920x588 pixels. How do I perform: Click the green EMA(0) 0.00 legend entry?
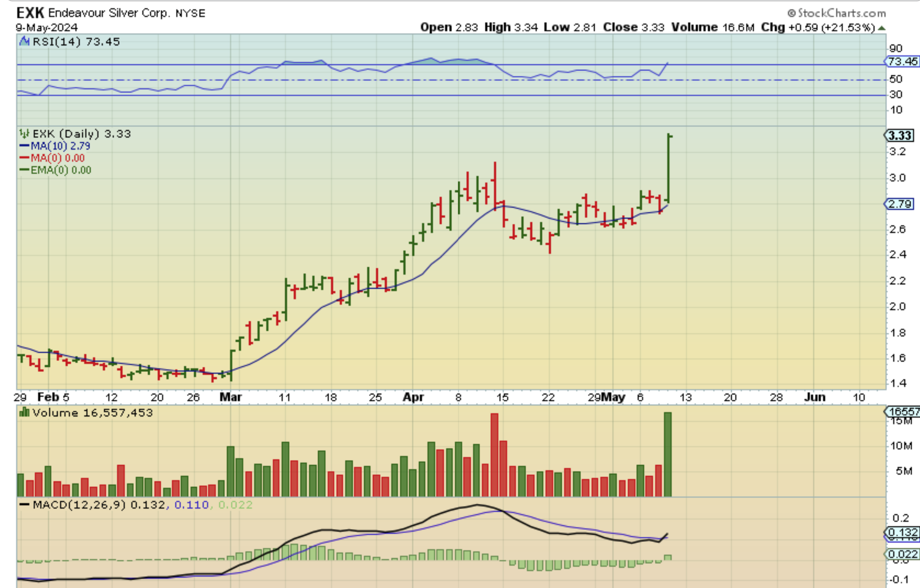pos(56,170)
